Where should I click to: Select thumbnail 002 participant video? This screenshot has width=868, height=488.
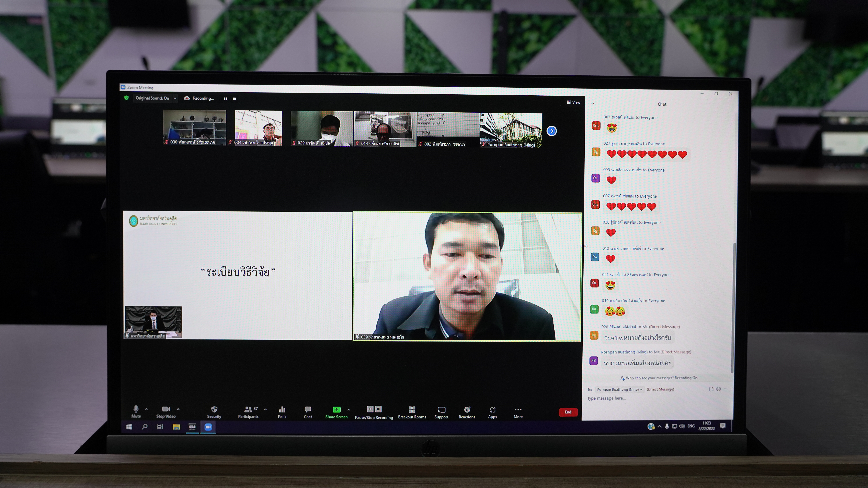pos(448,130)
